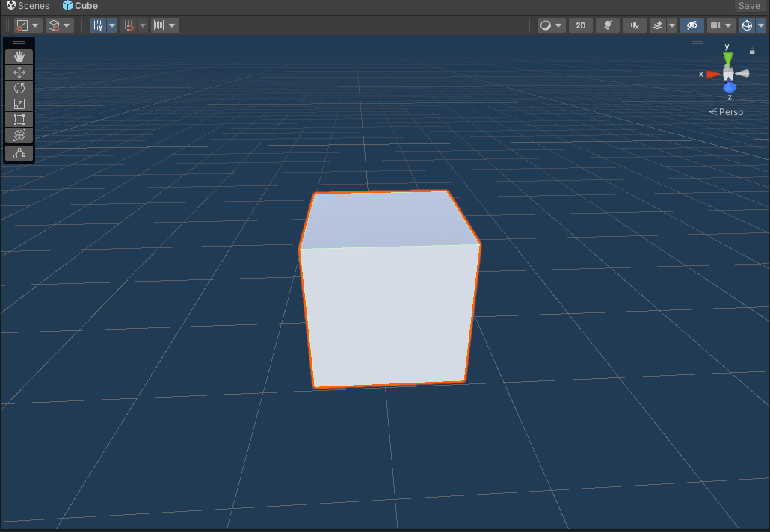Expand the gizmos options arrow
The image size is (770, 532).
pos(761,25)
